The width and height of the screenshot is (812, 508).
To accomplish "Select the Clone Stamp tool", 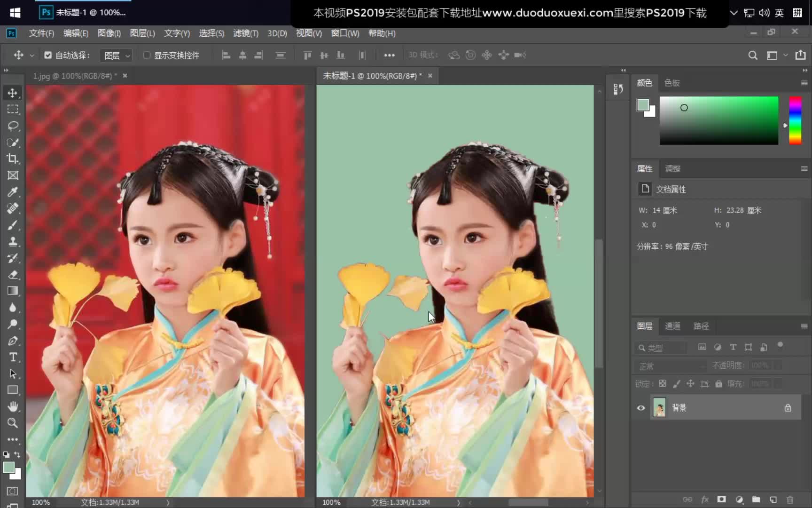I will point(13,241).
